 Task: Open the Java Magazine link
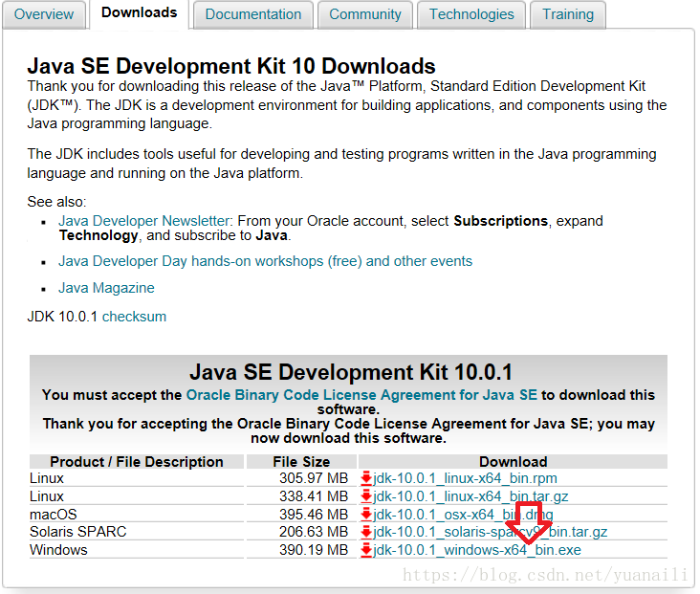click(106, 288)
